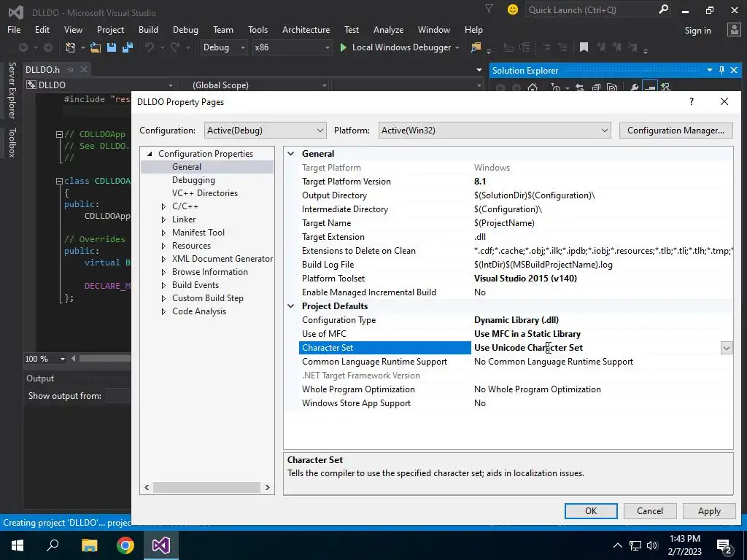
Task: Open the Build menu
Action: pos(148,29)
